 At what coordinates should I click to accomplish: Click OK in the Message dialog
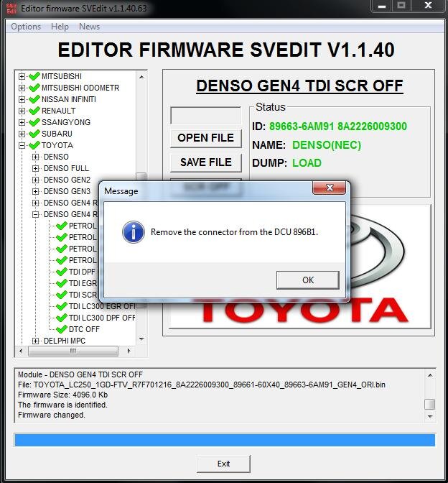308,280
